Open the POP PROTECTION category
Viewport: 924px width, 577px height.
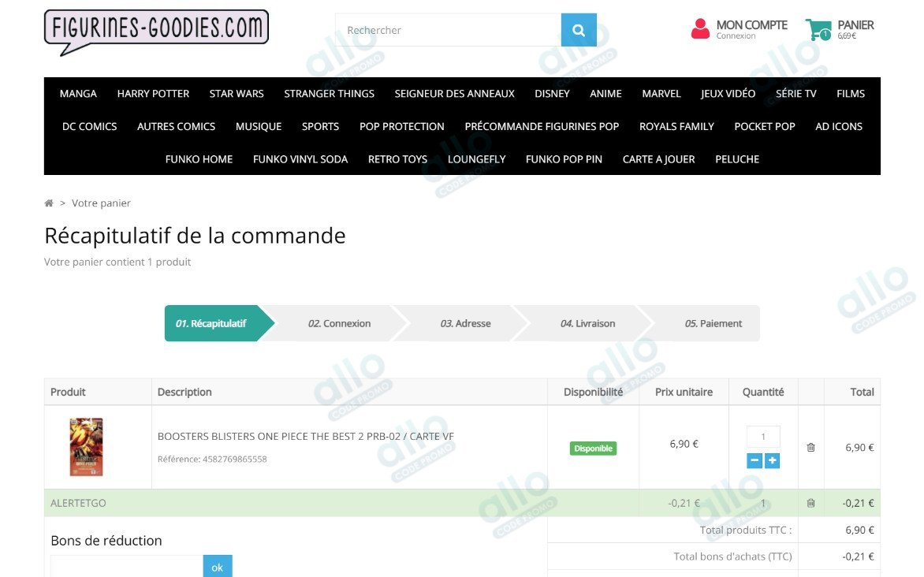402,127
